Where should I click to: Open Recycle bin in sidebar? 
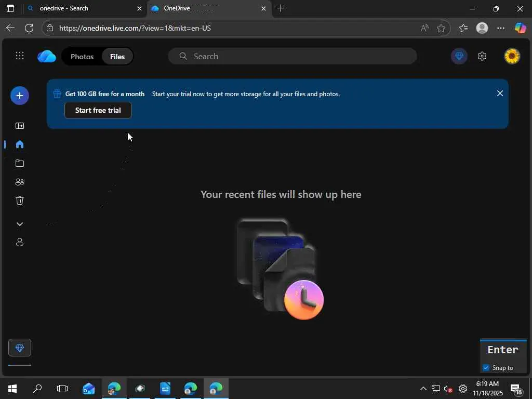[20, 201]
